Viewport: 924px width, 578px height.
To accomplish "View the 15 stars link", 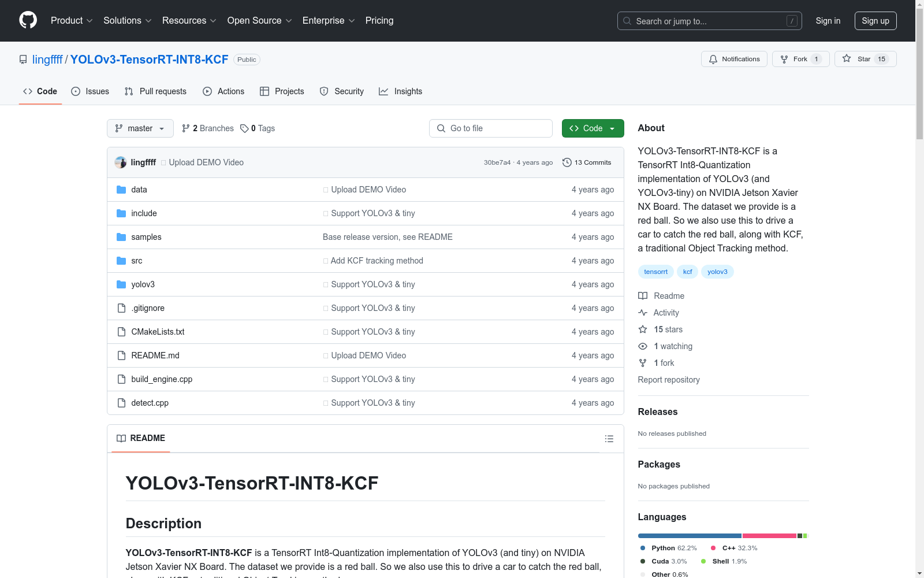I will click(661, 329).
